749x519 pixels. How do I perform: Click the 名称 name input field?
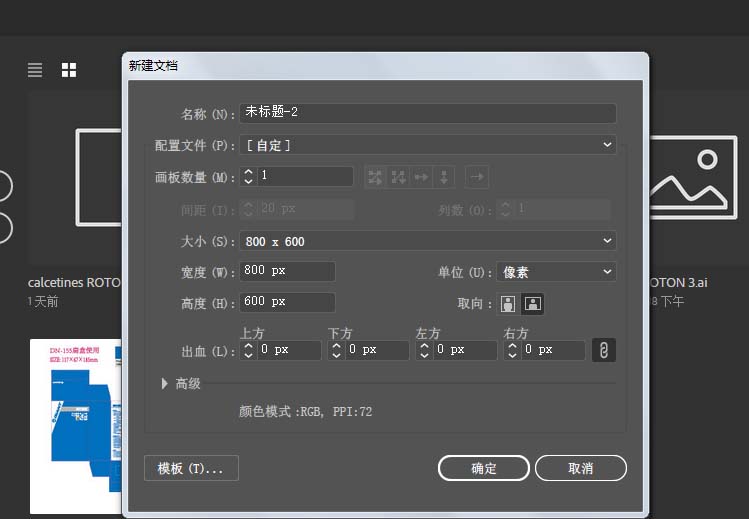point(428,113)
